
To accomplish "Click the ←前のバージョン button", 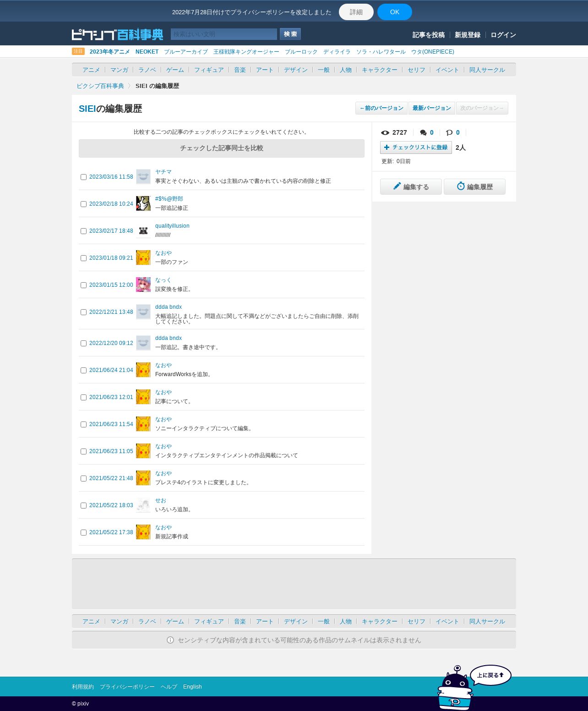I will [381, 108].
